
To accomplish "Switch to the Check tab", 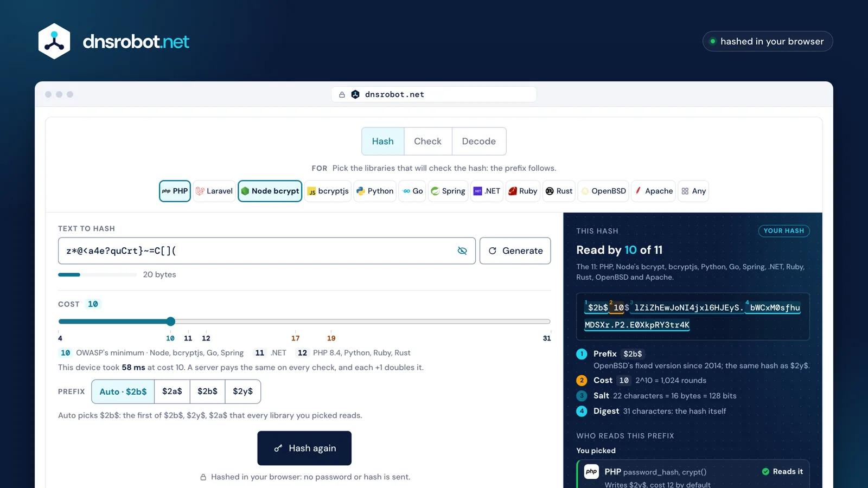I will [x=428, y=142].
